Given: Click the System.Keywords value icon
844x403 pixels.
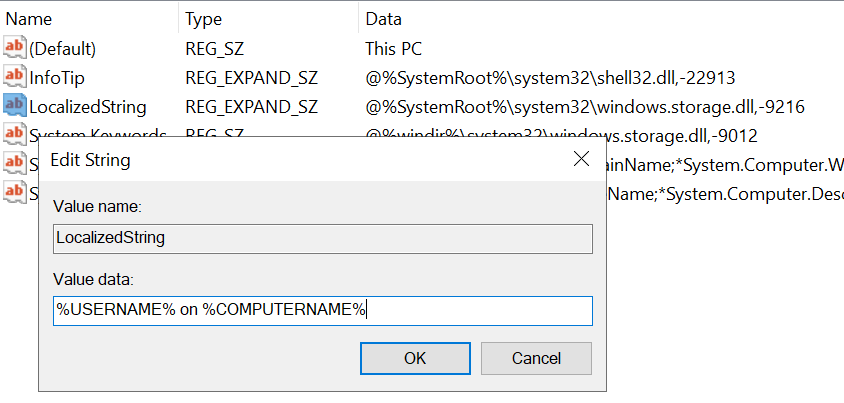Looking at the screenshot, I should (14, 132).
